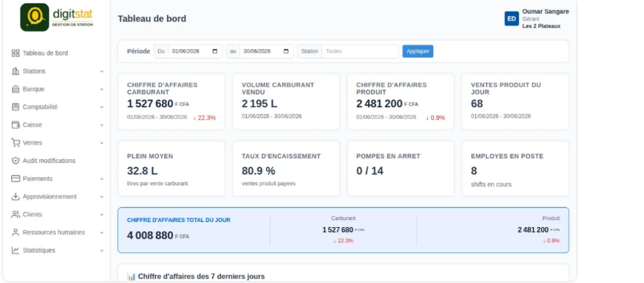644x283 pixels.
Task: Click the Chiffre d'affaires produit card value 2 481 200
Action: click(379, 104)
